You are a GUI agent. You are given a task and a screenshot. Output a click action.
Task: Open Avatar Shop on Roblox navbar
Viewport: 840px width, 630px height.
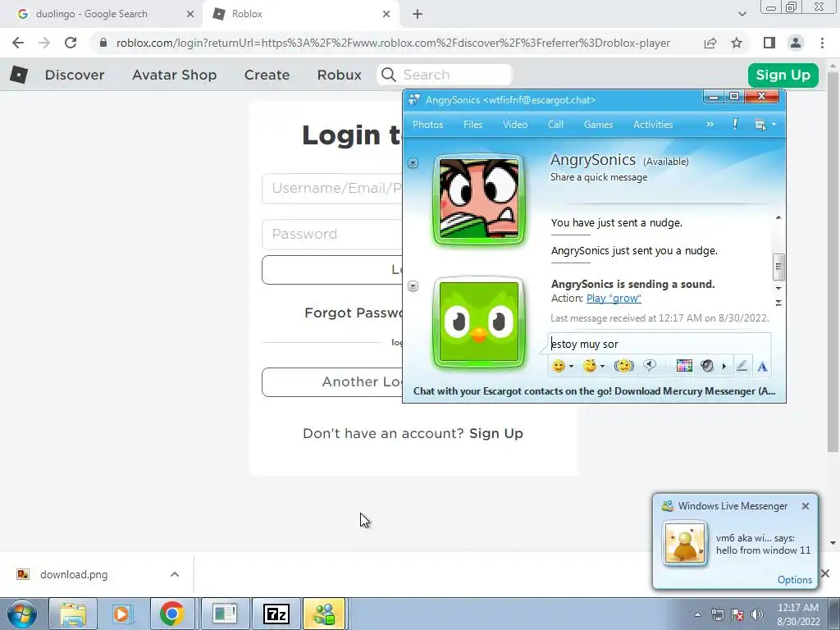coord(174,75)
